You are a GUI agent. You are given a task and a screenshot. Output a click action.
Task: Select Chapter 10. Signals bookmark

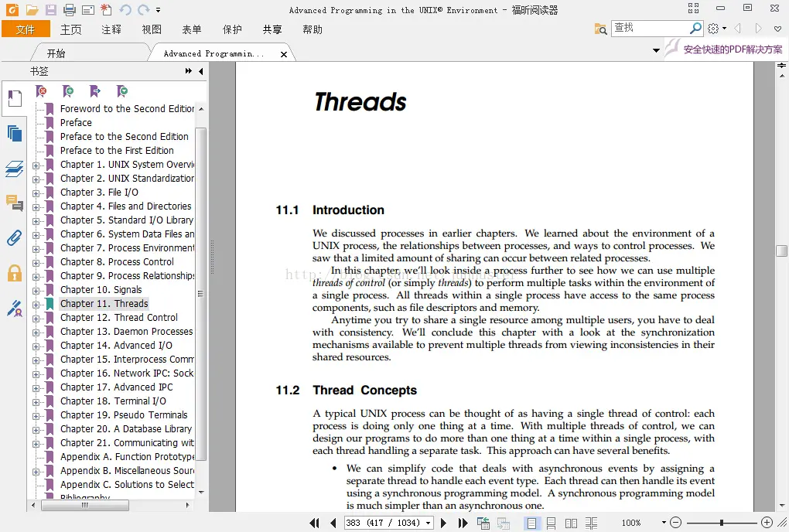(101, 290)
